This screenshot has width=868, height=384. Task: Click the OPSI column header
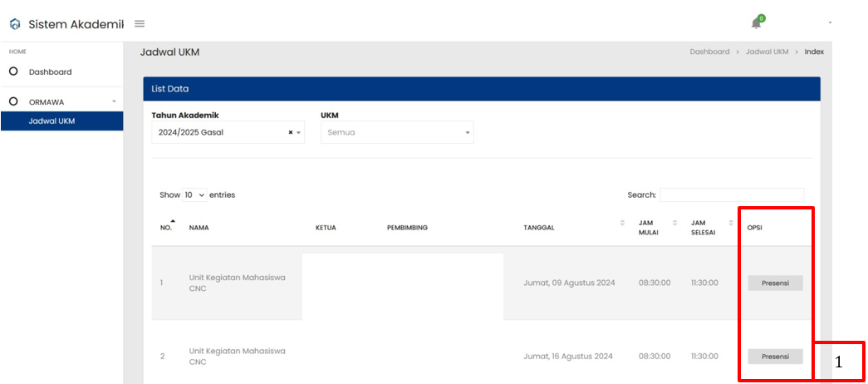(x=754, y=227)
